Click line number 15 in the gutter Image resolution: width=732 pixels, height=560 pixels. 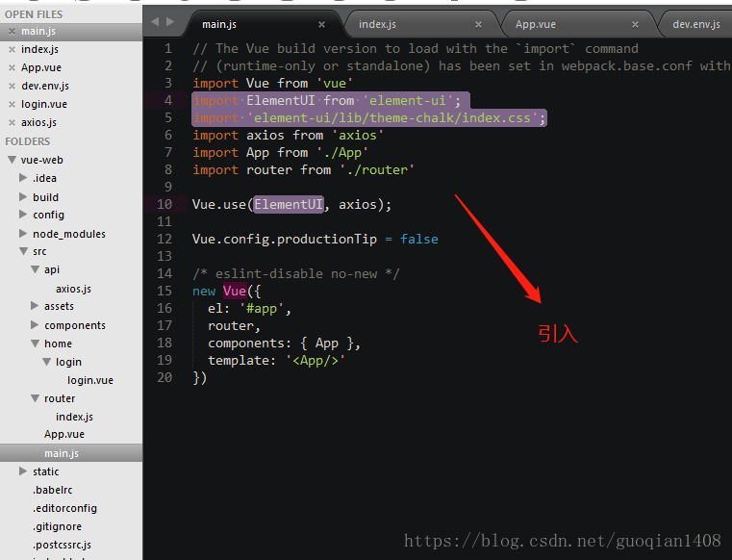[x=164, y=291]
